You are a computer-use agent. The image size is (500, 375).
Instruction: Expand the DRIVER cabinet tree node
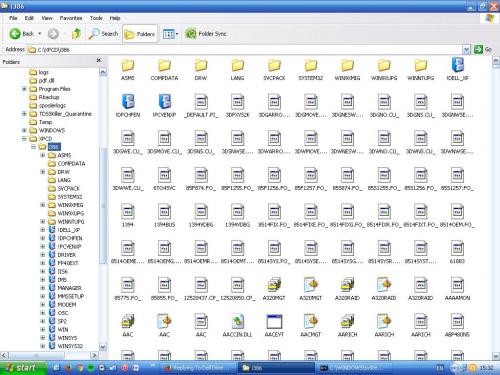click(x=43, y=255)
